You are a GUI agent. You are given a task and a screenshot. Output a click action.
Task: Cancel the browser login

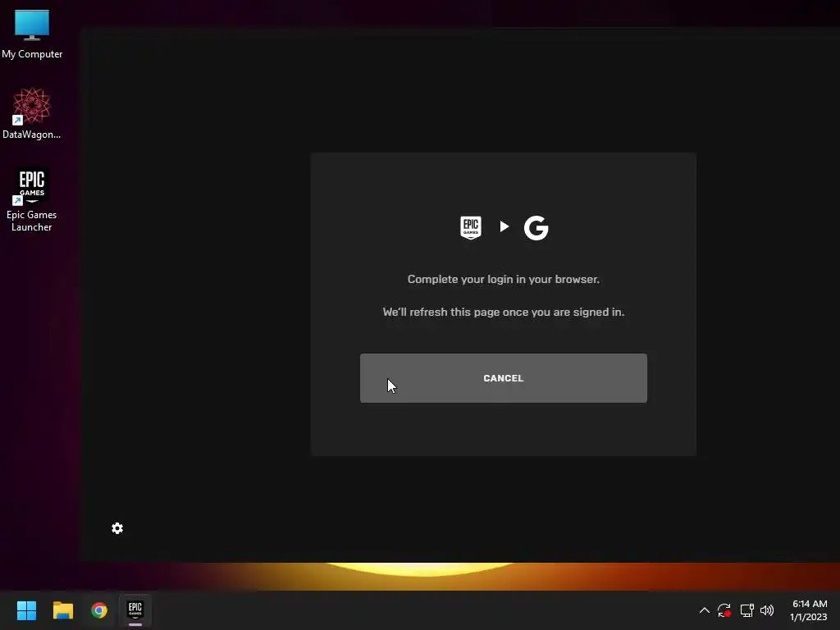tap(503, 377)
